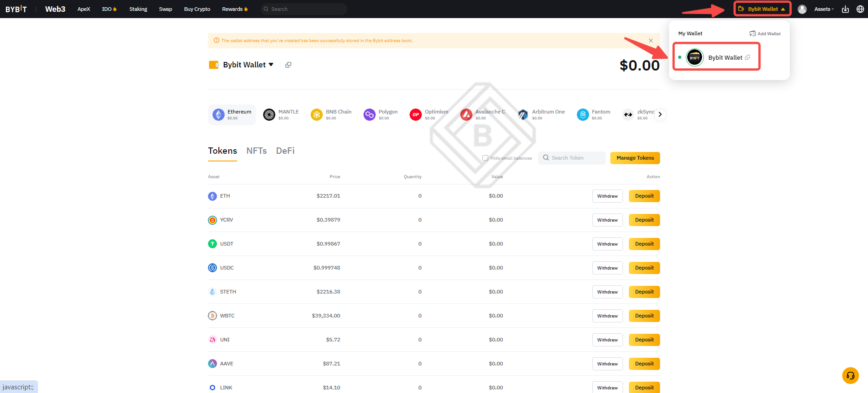
Task: Click the UNI token icon
Action: [212, 340]
